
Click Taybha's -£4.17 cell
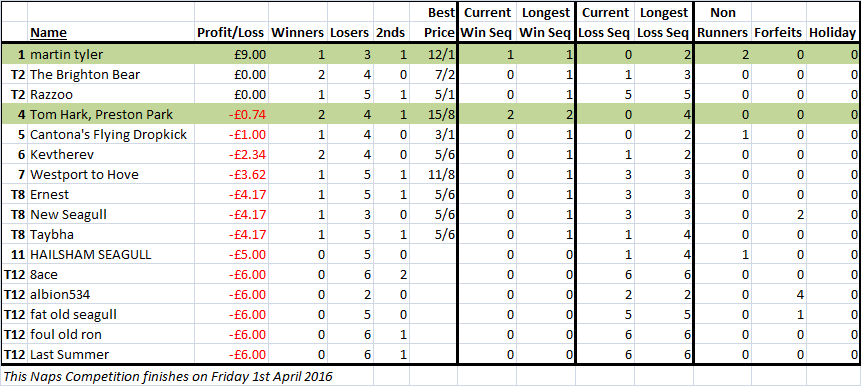232,234
